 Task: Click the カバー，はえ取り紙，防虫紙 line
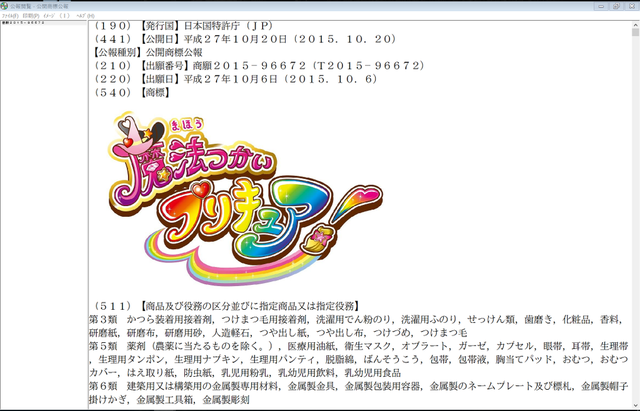[x=245, y=373]
